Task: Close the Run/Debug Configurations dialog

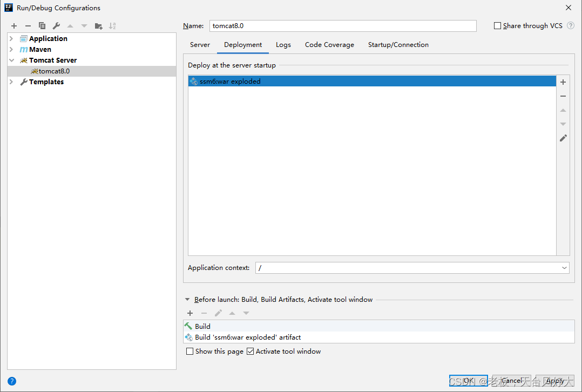Action: (x=569, y=8)
